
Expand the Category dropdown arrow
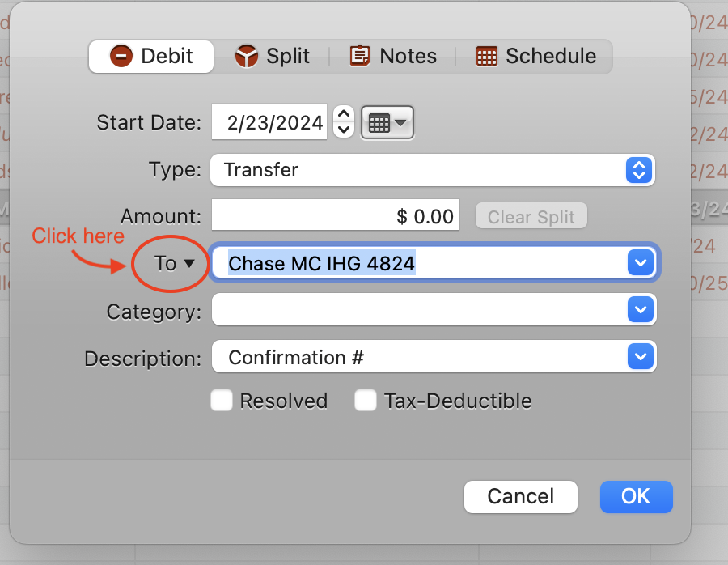pos(641,309)
